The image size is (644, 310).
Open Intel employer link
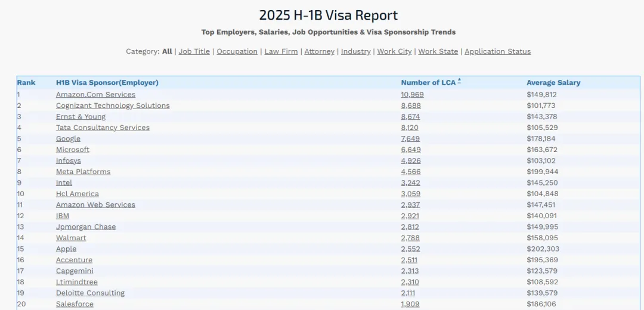point(64,182)
